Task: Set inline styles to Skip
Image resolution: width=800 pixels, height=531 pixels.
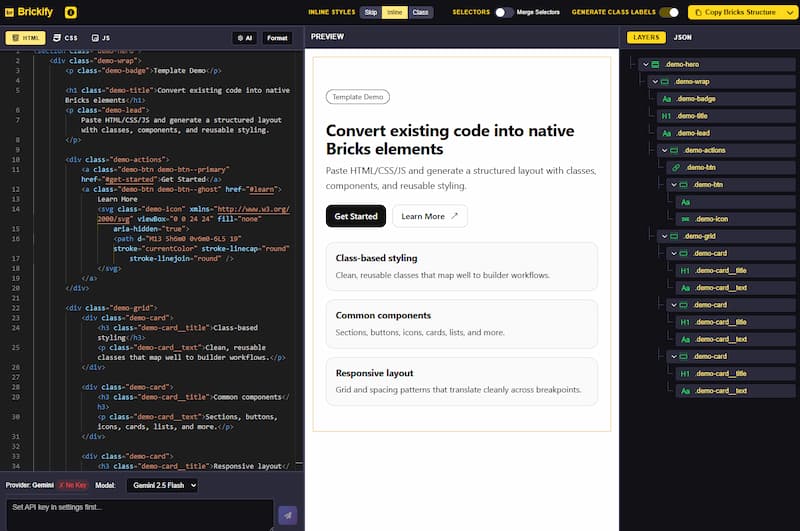Action: click(371, 12)
